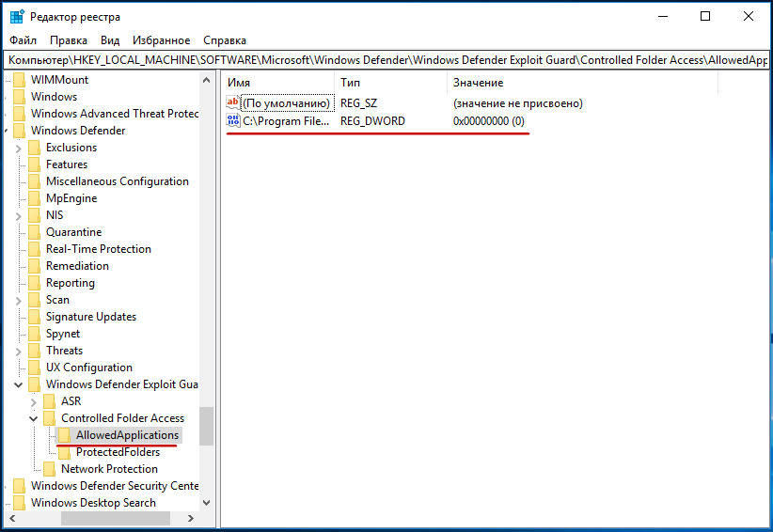Maximize the Registry Editor window
The height and width of the screenshot is (532, 773).
[705, 16]
